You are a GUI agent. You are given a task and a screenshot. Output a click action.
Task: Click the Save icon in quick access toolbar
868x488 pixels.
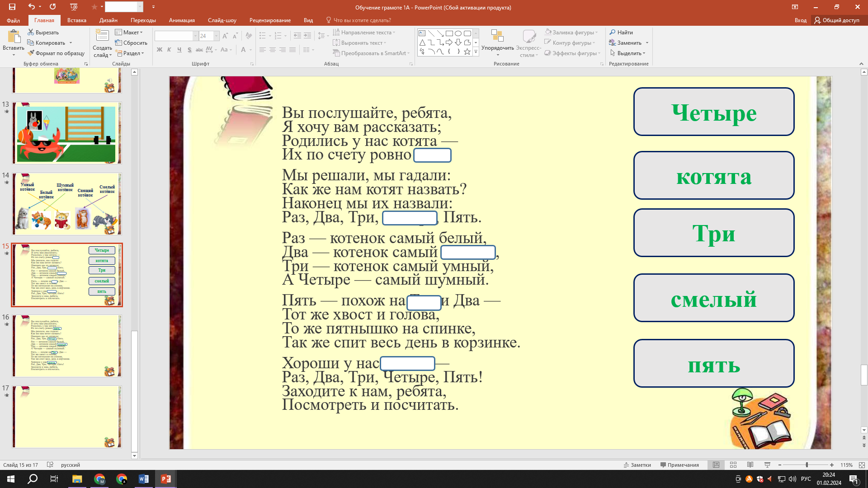[x=12, y=7]
